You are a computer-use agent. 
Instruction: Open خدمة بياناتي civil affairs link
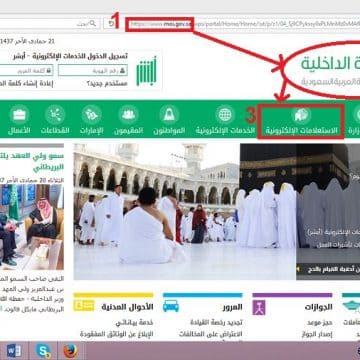[134, 322]
